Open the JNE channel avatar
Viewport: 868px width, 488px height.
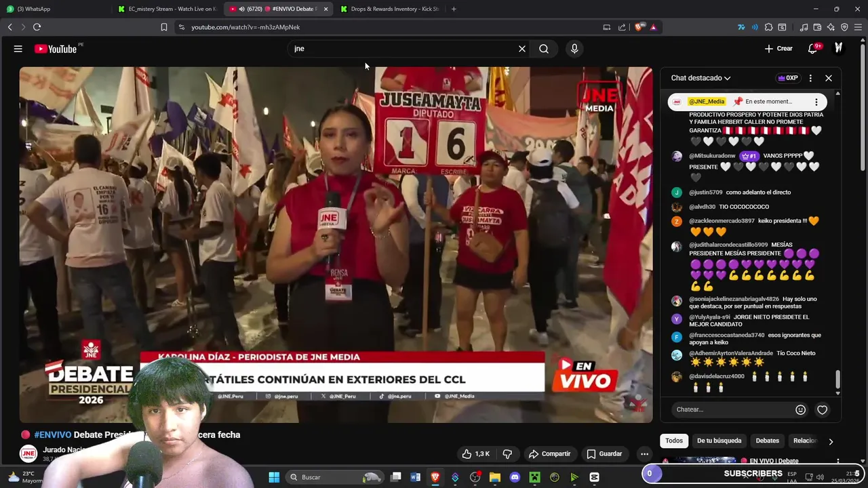point(28,454)
